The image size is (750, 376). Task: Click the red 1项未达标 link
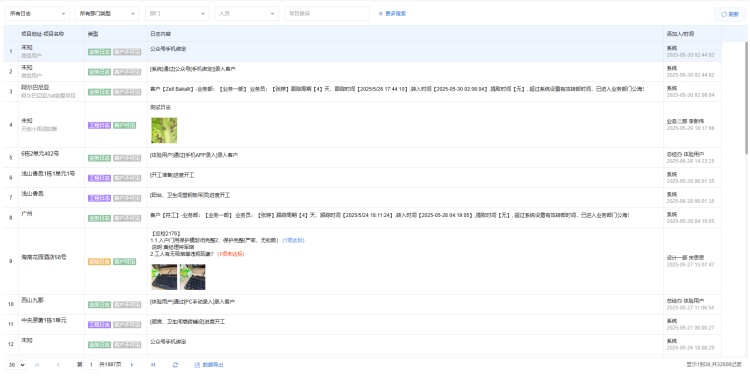tap(231, 254)
